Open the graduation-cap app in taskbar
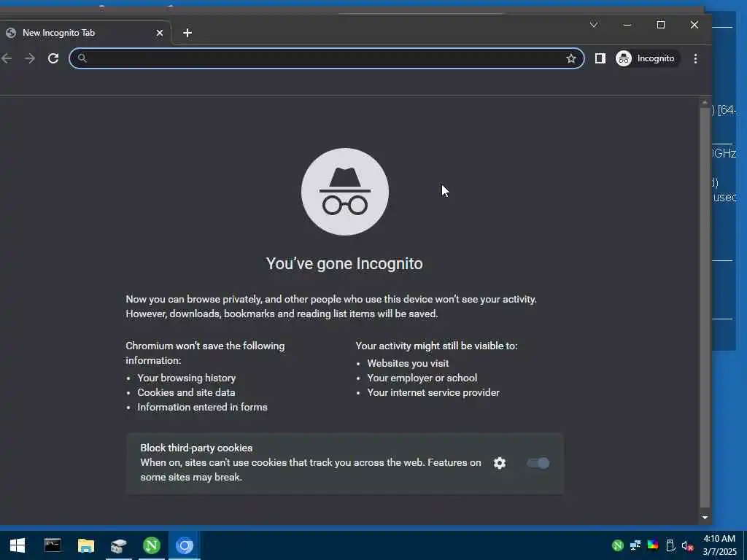747x560 pixels. 119,545
